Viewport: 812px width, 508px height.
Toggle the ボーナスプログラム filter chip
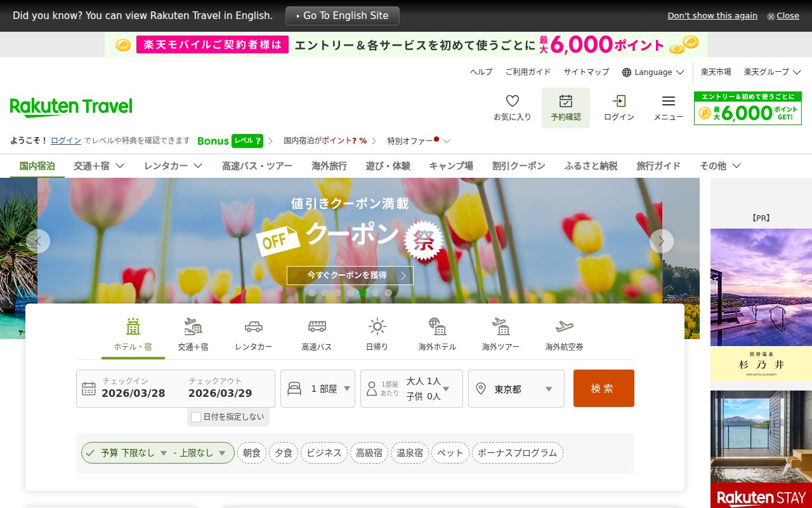click(x=517, y=453)
